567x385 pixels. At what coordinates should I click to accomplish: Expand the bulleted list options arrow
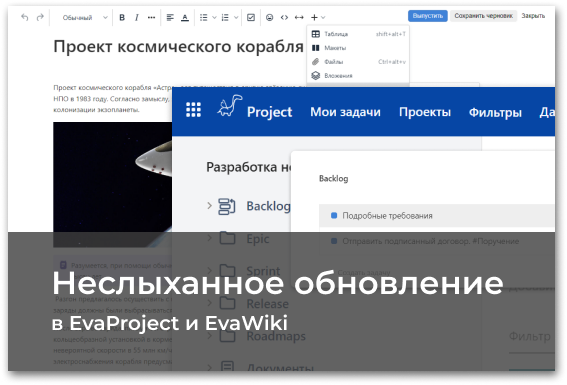214,17
